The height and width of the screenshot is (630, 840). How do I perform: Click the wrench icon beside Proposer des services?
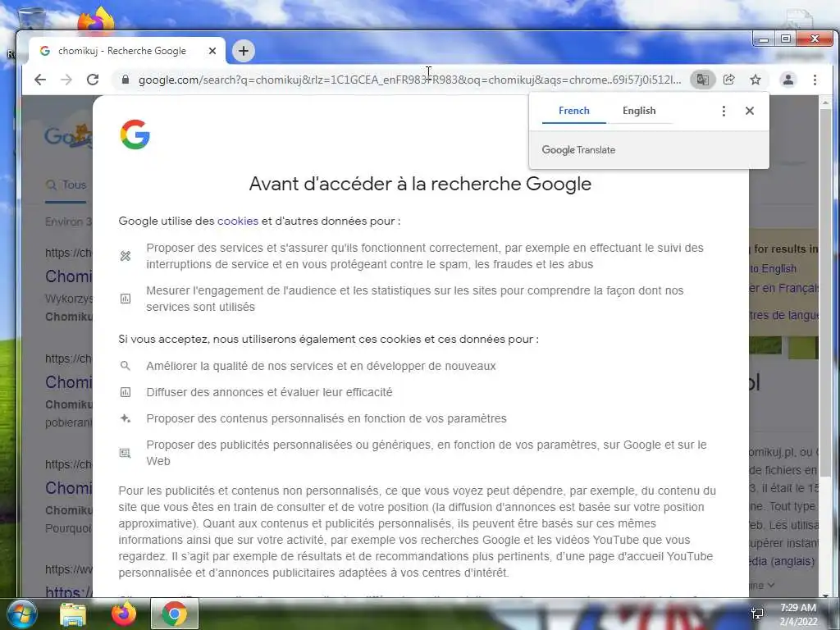coord(126,256)
